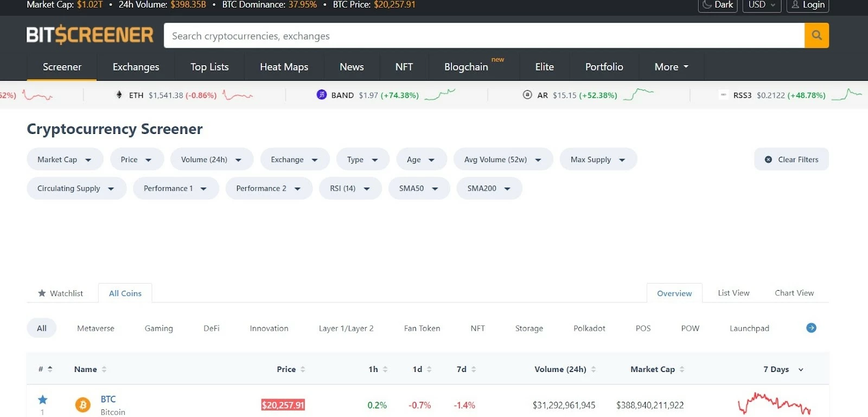
Task: Open the Elite nav item
Action: (x=544, y=67)
